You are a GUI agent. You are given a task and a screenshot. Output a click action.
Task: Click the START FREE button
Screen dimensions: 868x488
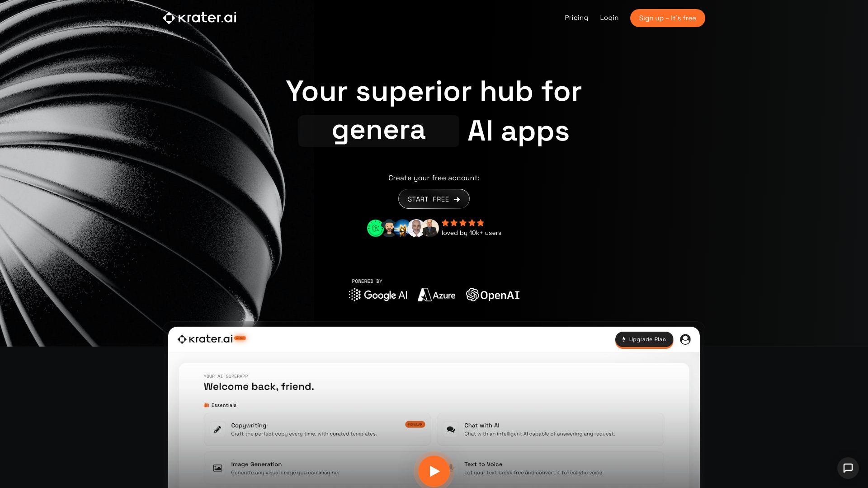click(434, 198)
